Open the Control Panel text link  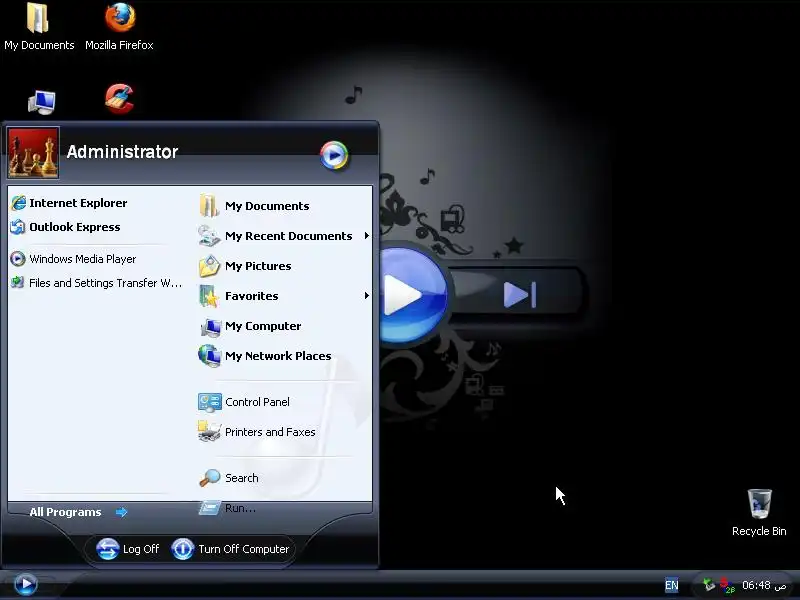pos(257,402)
